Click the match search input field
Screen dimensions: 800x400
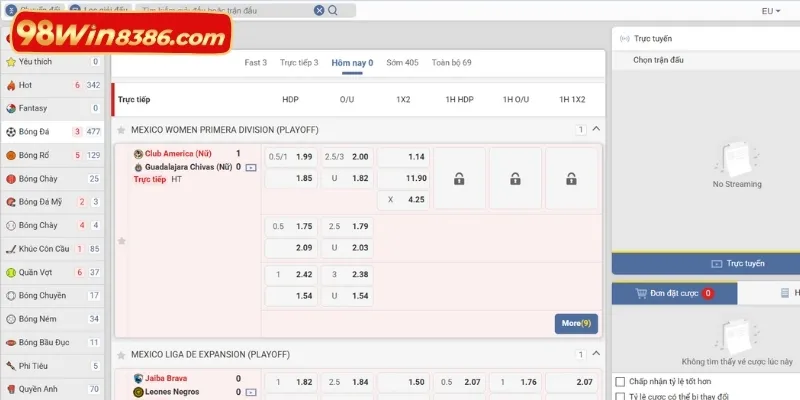click(x=226, y=10)
